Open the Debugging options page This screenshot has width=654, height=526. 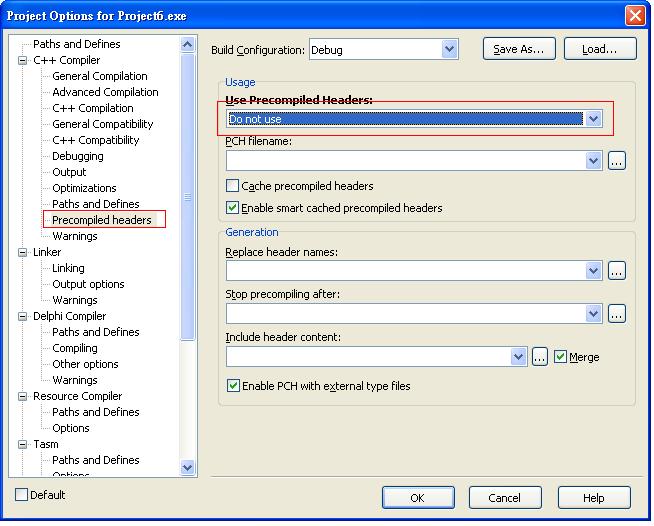click(x=78, y=156)
